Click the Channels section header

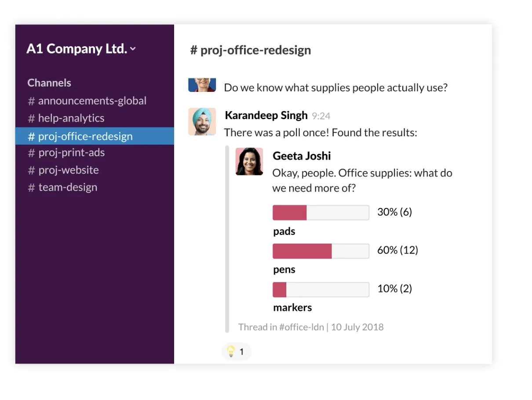(49, 83)
